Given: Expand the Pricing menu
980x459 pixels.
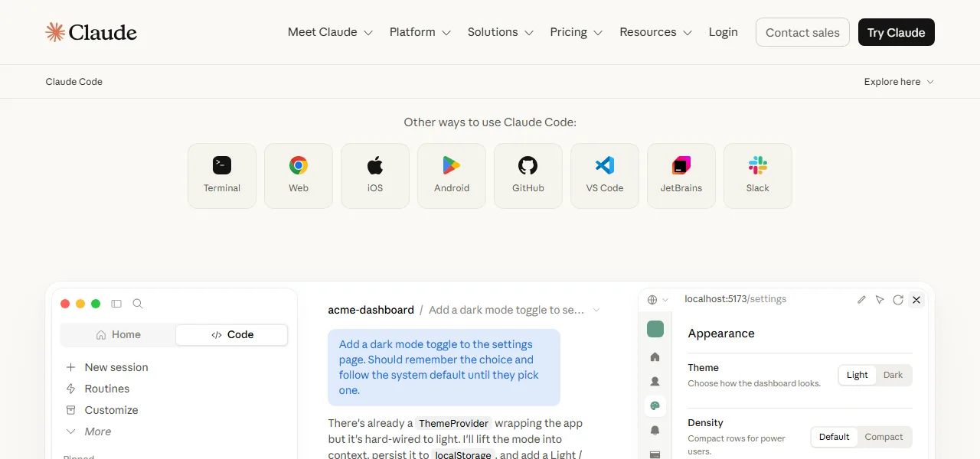Looking at the screenshot, I should 576,32.
